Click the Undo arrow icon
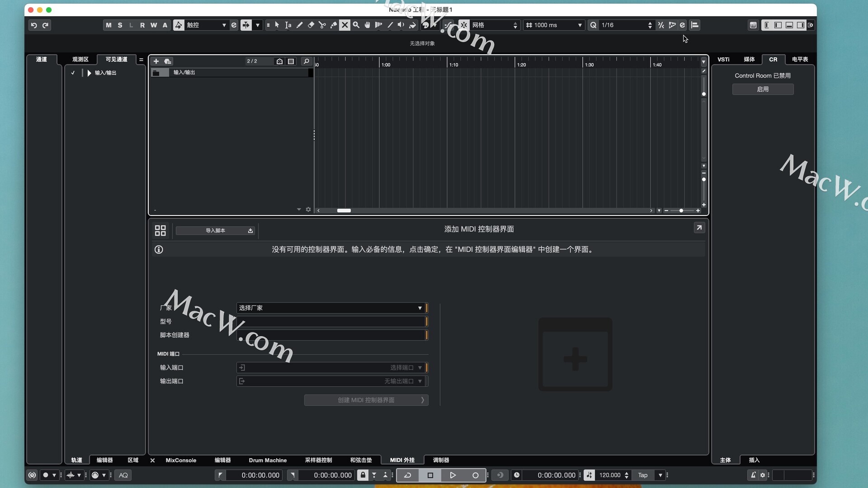This screenshot has height=488, width=868. pos(34,25)
